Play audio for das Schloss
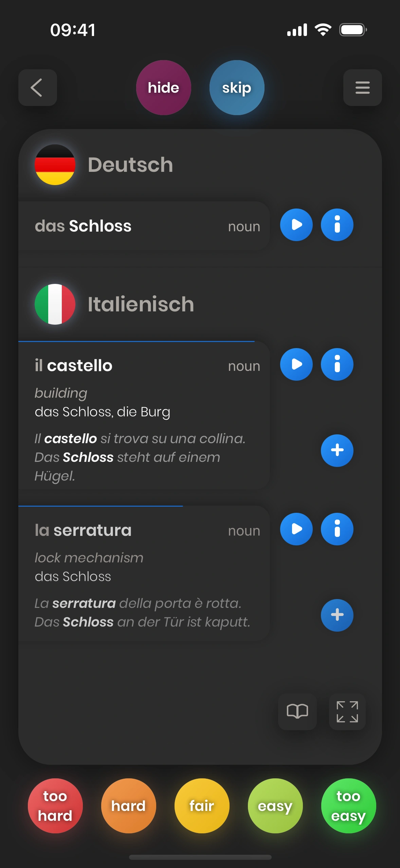Screen dimensions: 400x868 click(296, 225)
